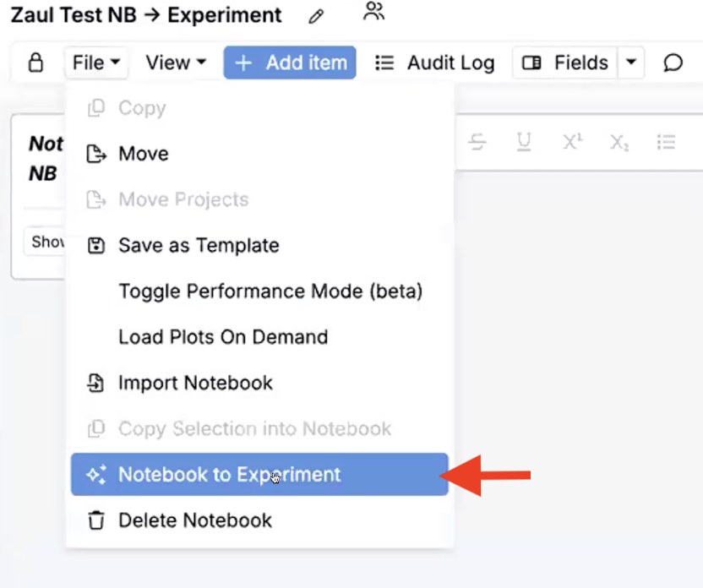Apply strikethrough formatting icon
The image size is (703, 588).
click(477, 143)
